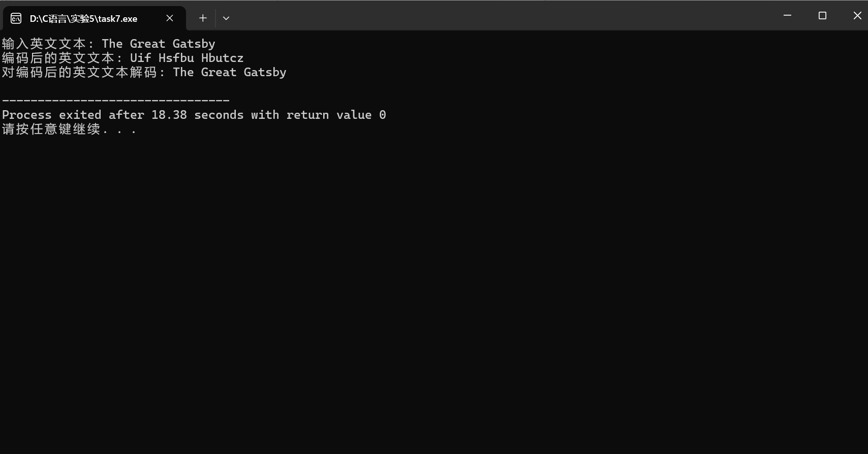Close the terminal window

click(x=857, y=16)
